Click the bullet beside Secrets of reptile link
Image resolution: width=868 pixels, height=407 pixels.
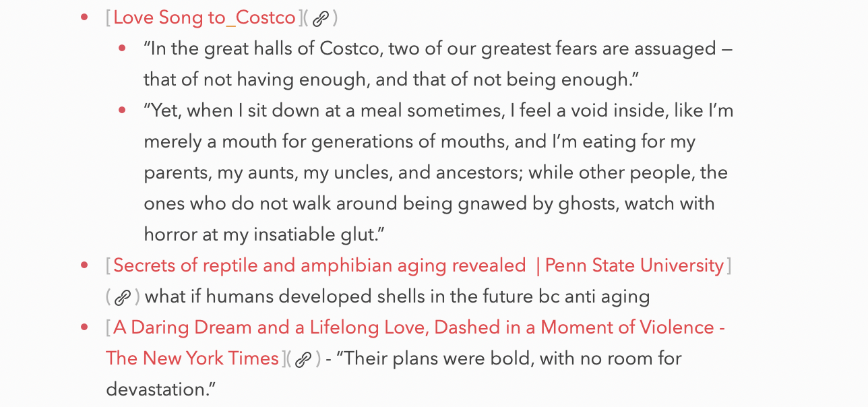pyautogui.click(x=84, y=265)
